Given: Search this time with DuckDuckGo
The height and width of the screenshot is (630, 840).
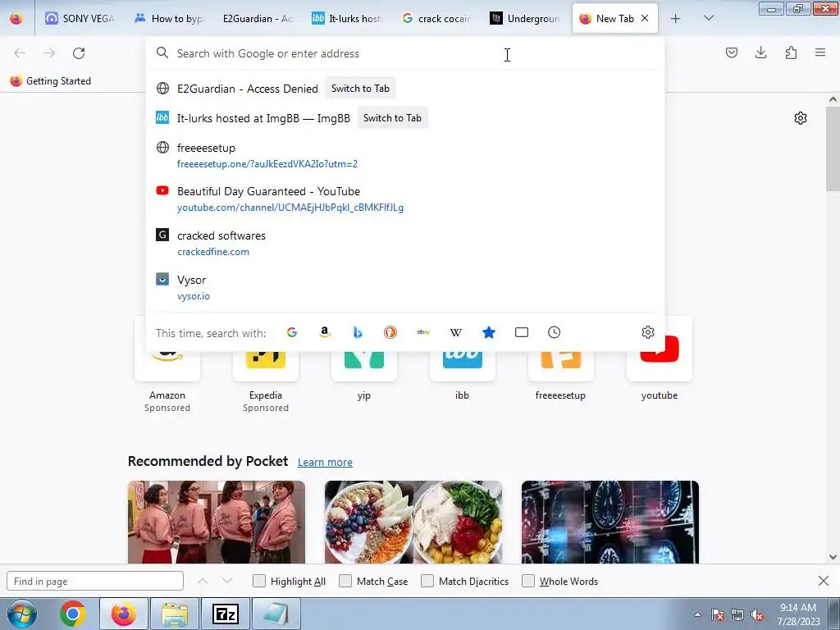Looking at the screenshot, I should click(x=390, y=332).
